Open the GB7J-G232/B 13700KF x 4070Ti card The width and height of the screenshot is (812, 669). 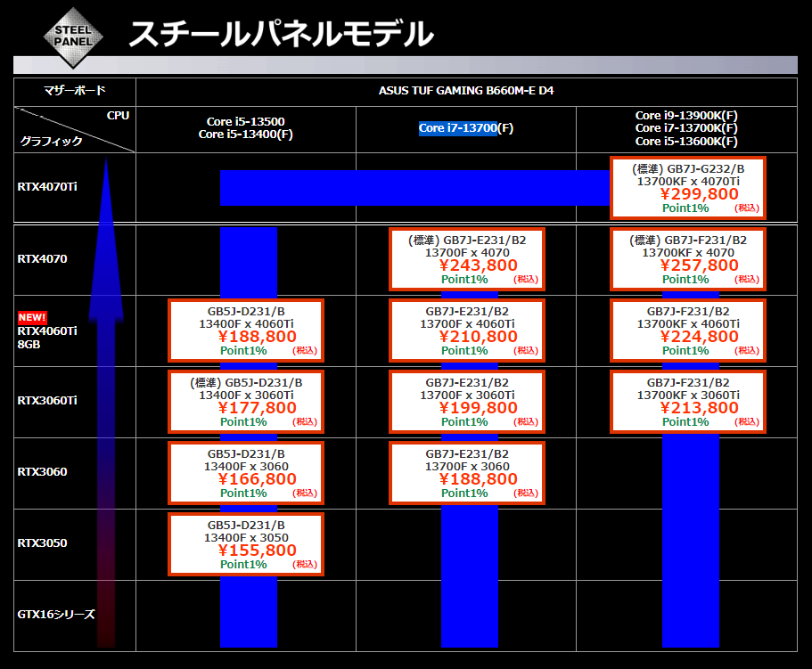688,188
